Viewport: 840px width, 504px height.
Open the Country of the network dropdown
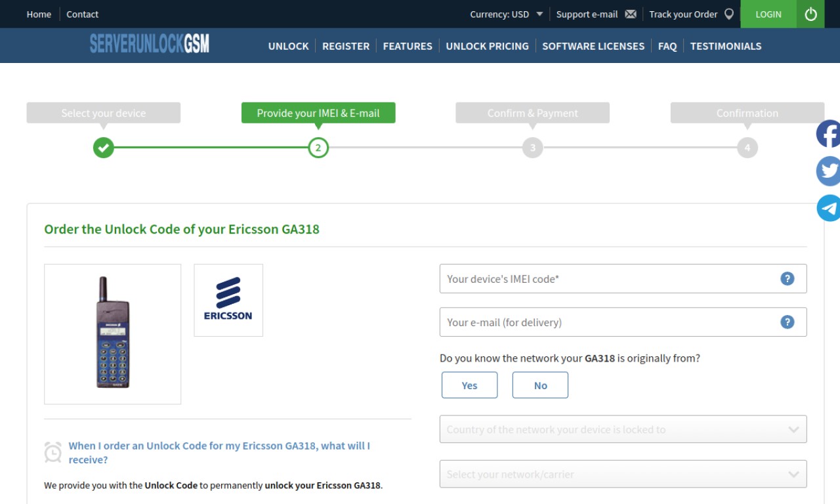[623, 429]
